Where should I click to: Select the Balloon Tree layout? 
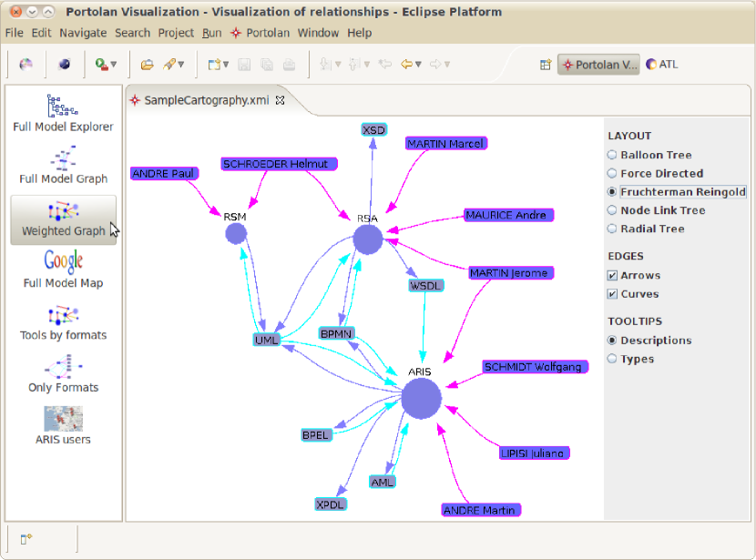[x=613, y=156]
